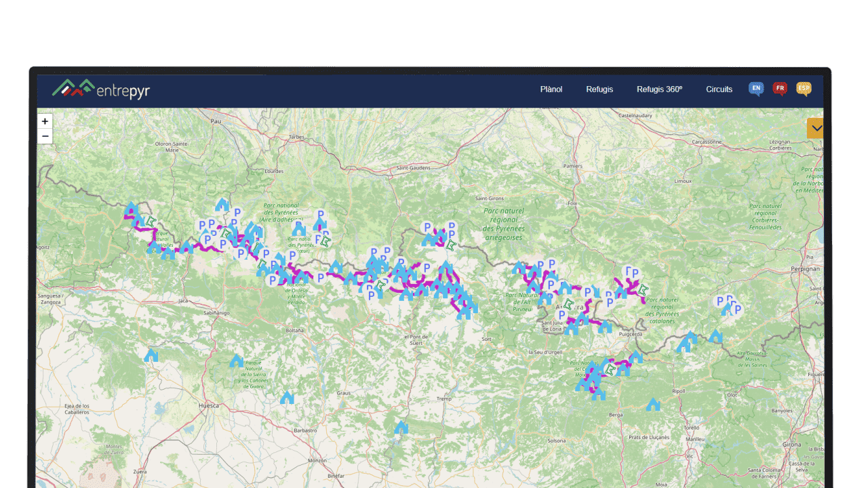This screenshot has width=868, height=488.
Task: Open circuit icon beside Pyrénées catalanes park label
Action: tap(642, 289)
